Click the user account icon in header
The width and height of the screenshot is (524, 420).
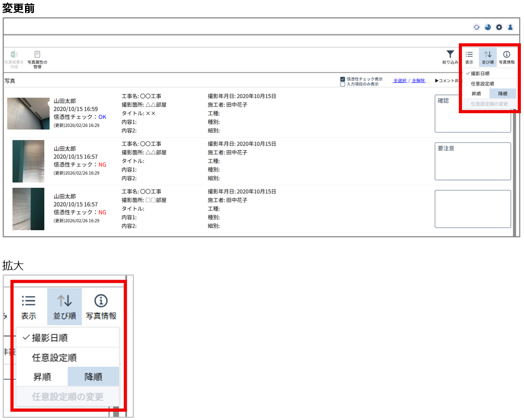pos(510,27)
